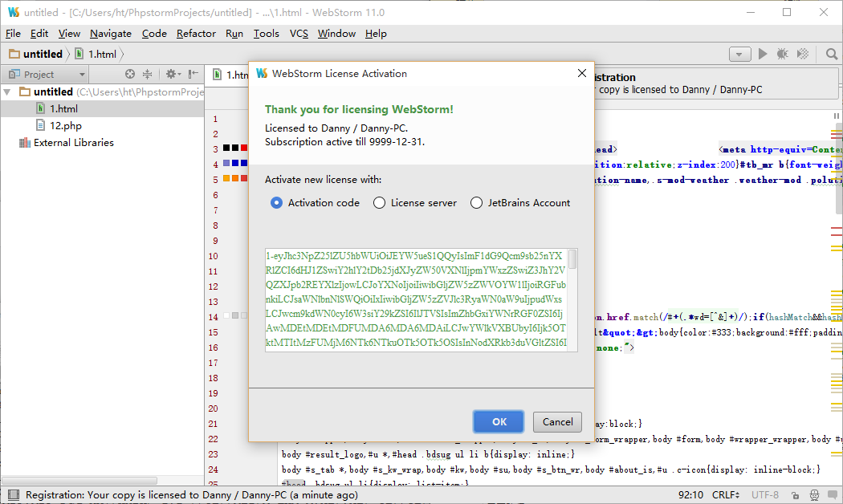Open the VCS menu
The width and height of the screenshot is (843, 504).
click(x=299, y=33)
